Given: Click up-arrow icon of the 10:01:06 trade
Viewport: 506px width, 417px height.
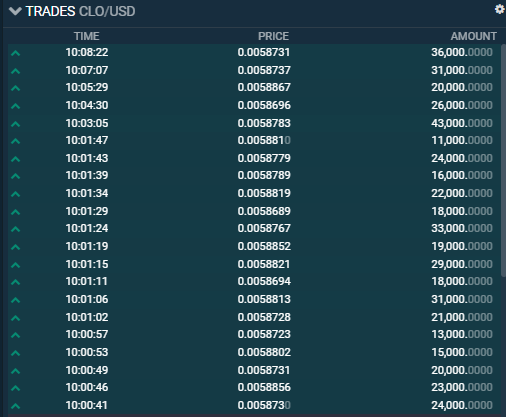Looking at the screenshot, I should 15,300.
